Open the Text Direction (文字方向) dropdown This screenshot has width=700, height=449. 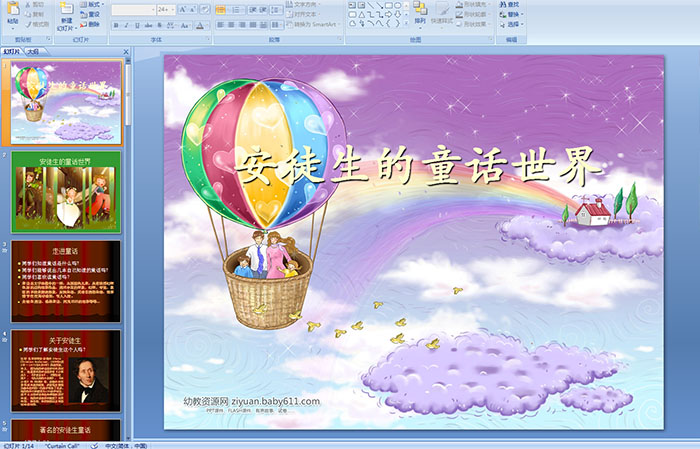coord(304,4)
